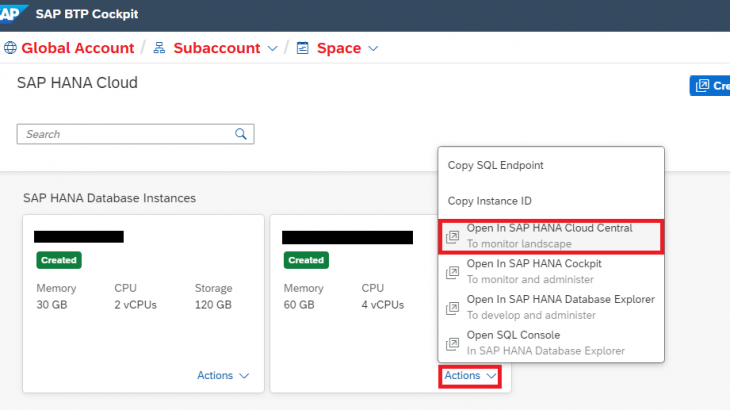Open Actions menu on the 30 GB instance

[x=222, y=375]
